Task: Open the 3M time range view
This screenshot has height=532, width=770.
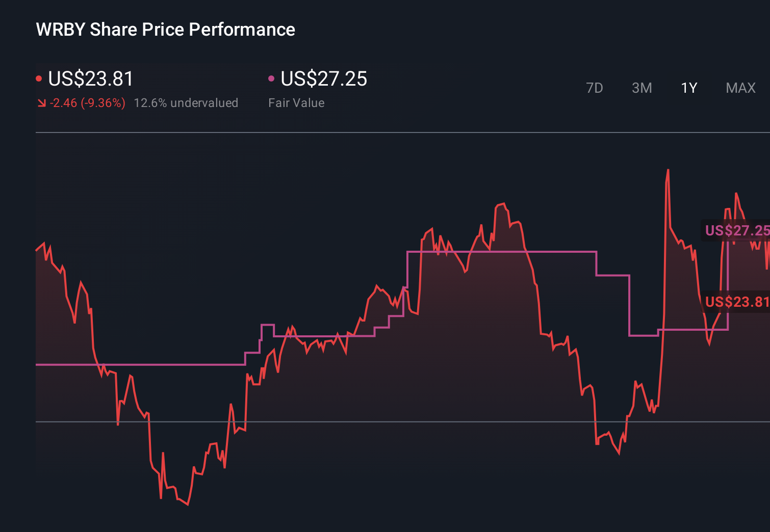Action: point(641,88)
